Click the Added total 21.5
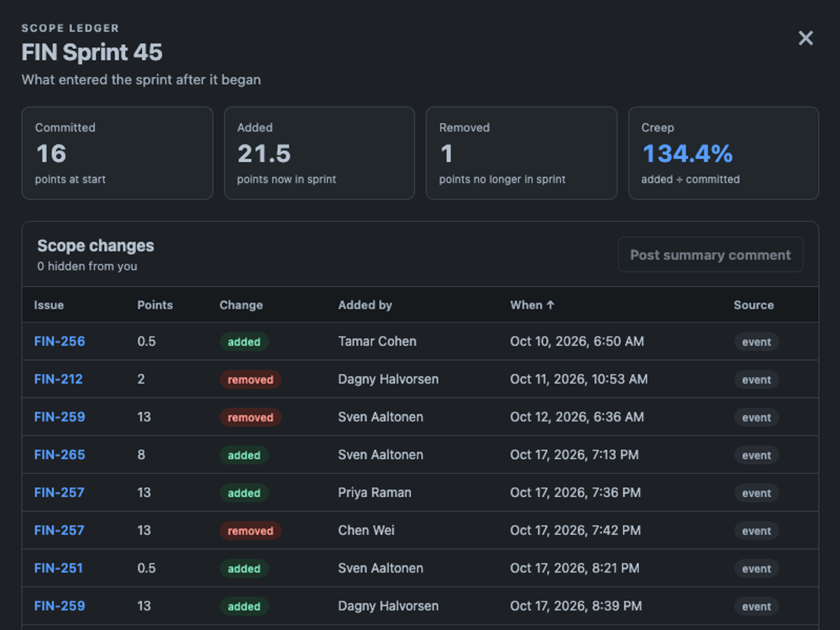This screenshot has width=840, height=630. (x=264, y=153)
